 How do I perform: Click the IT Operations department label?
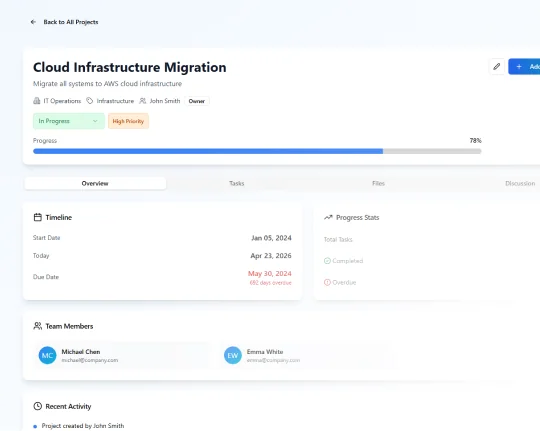(x=62, y=101)
